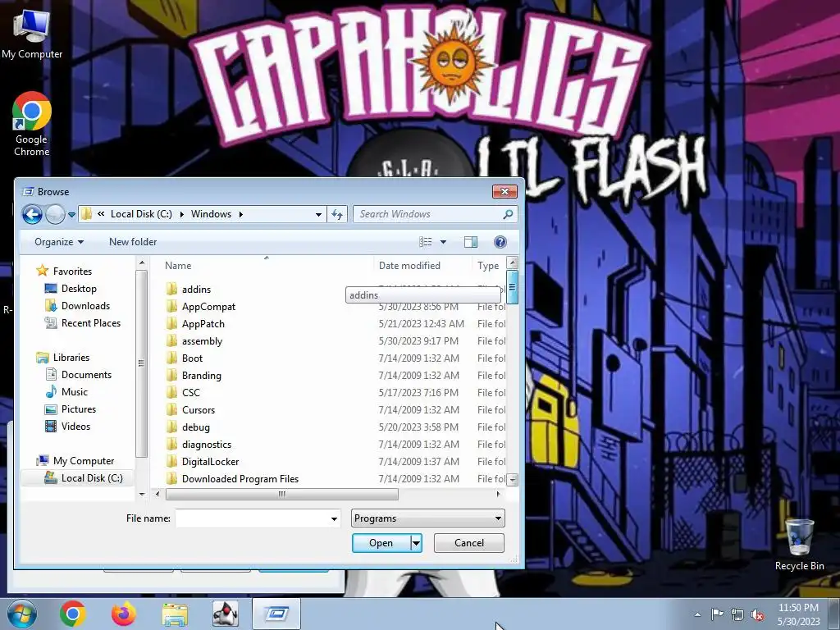
Task: Sort by Date modified column
Action: (x=409, y=266)
